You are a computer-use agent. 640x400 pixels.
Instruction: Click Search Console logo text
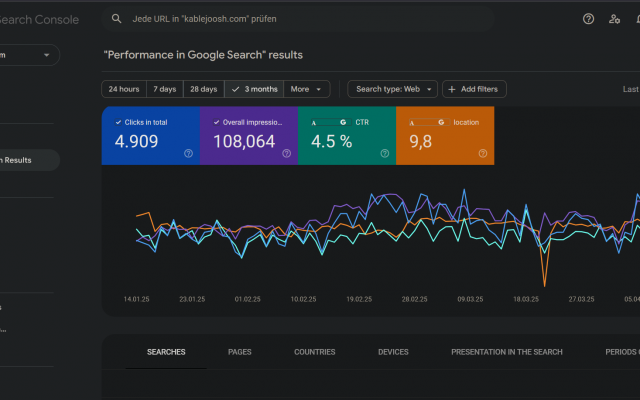pyautogui.click(x=39, y=20)
